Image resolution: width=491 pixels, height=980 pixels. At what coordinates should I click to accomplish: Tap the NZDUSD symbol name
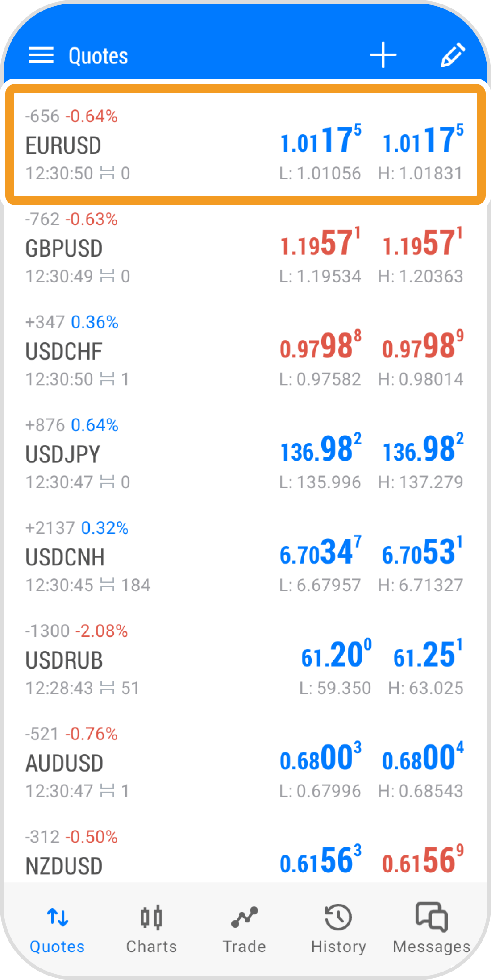64,866
